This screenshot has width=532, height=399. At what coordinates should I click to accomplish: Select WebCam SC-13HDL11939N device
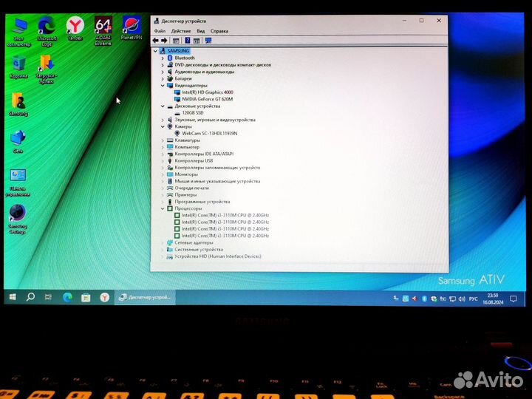(209, 133)
